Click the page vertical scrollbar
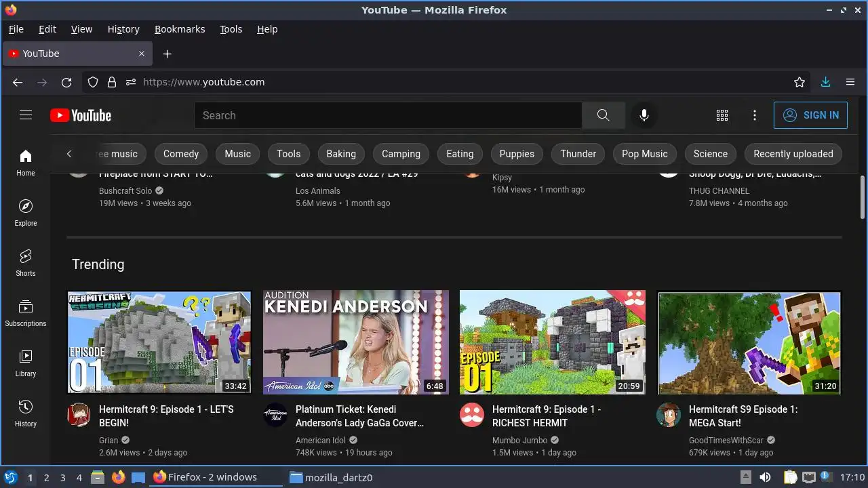This screenshot has height=488, width=868. (x=863, y=197)
